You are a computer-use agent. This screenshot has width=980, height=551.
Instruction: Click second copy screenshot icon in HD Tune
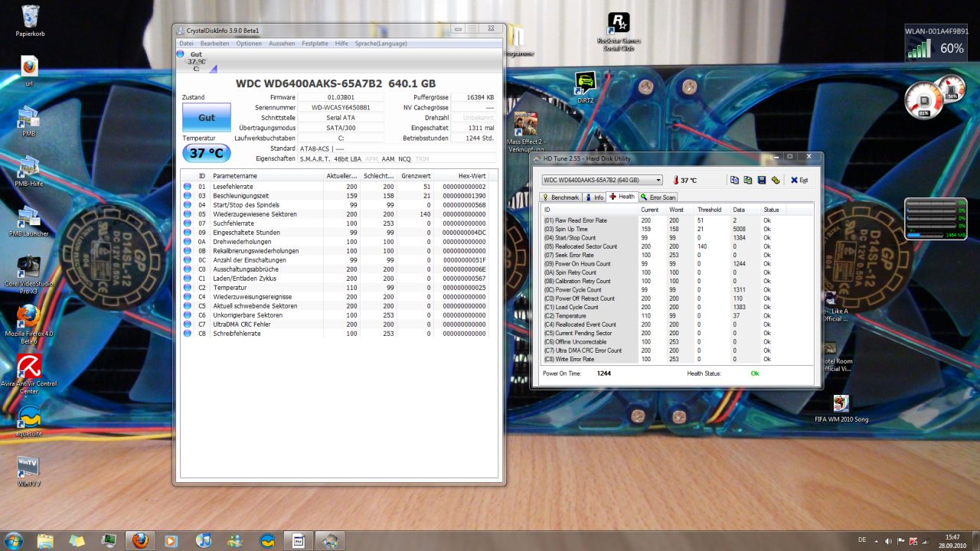tap(748, 180)
